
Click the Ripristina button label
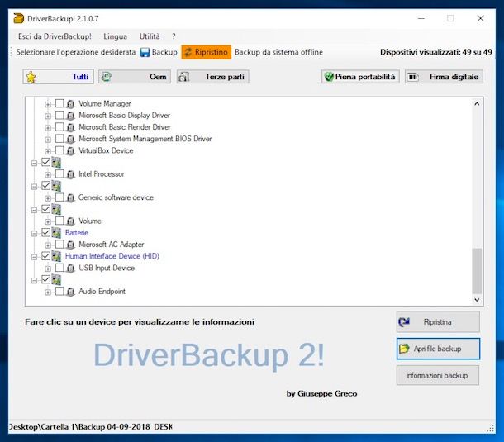pos(437,321)
